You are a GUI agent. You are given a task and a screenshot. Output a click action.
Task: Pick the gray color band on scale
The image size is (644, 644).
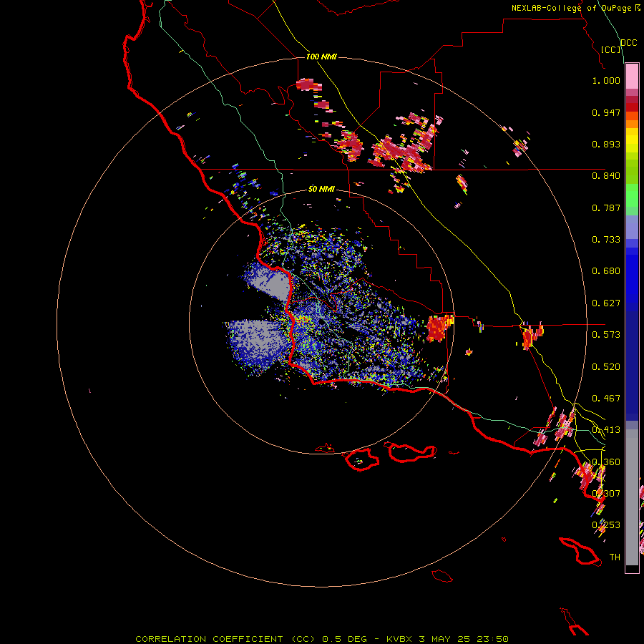pos(632,497)
